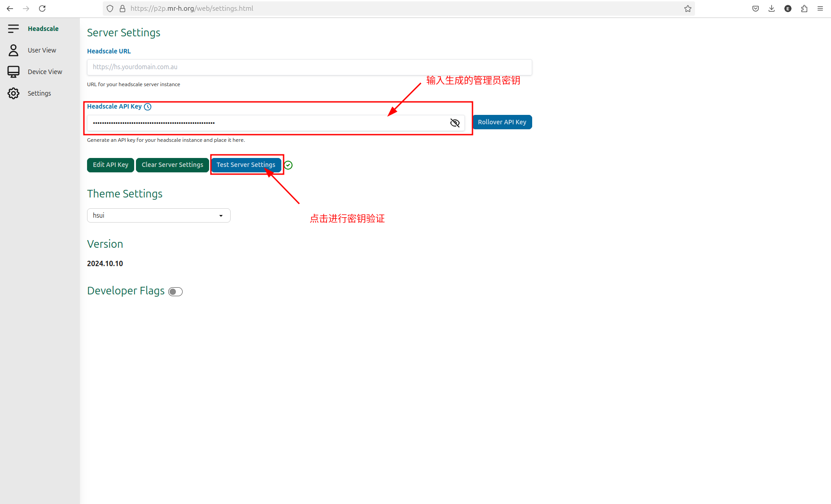Viewport: 831px width, 504px height.
Task: Enable the Developer Flags toggle
Action: click(175, 291)
